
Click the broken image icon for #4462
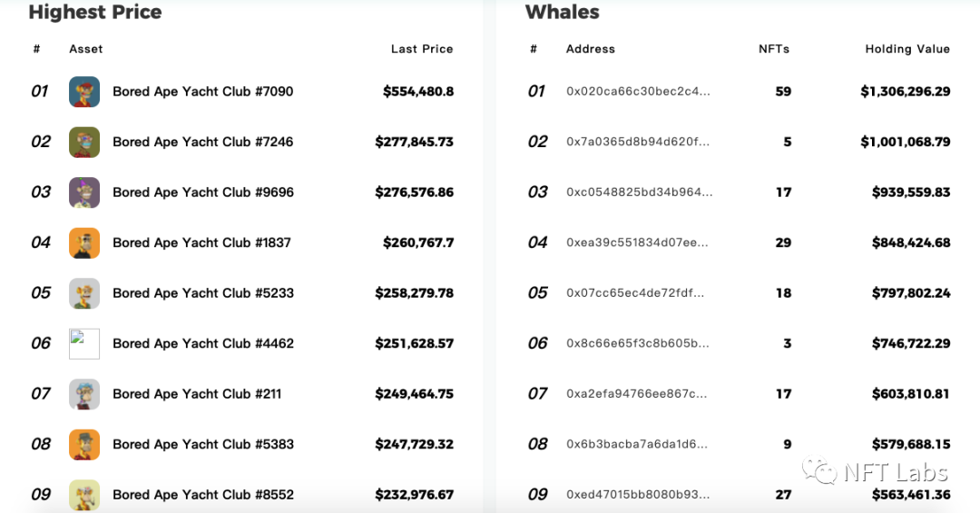click(84, 343)
